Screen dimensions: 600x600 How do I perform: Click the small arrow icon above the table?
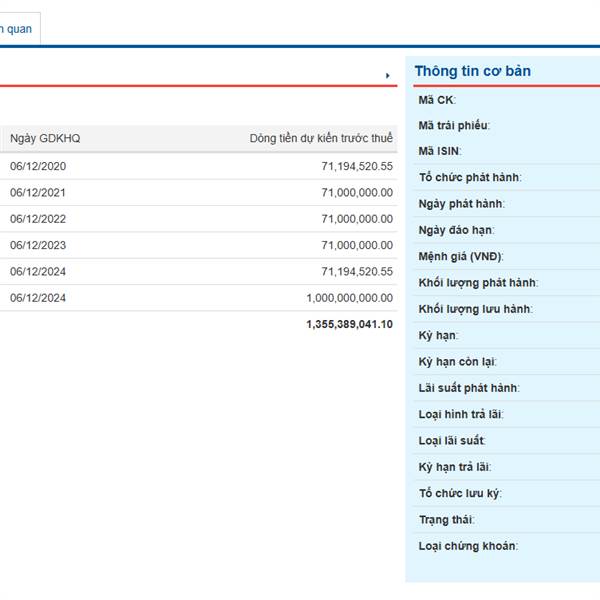pos(387,75)
